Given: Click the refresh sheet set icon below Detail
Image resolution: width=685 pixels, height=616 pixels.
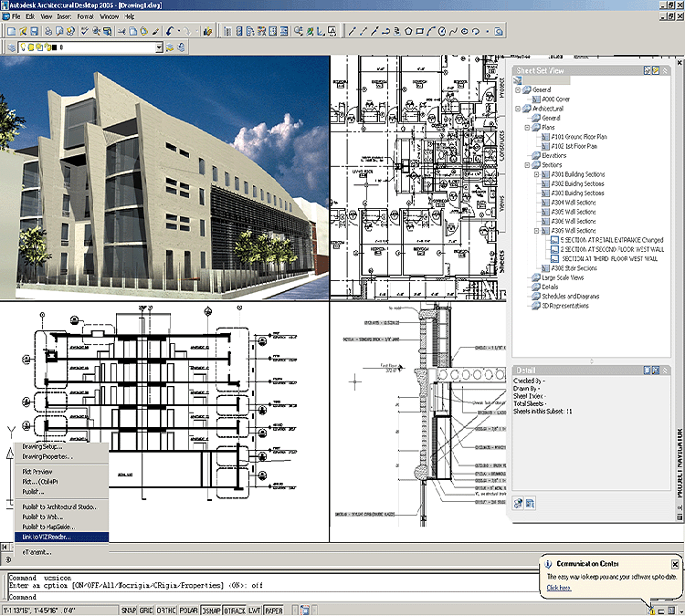Looking at the screenshot, I should (518, 504).
